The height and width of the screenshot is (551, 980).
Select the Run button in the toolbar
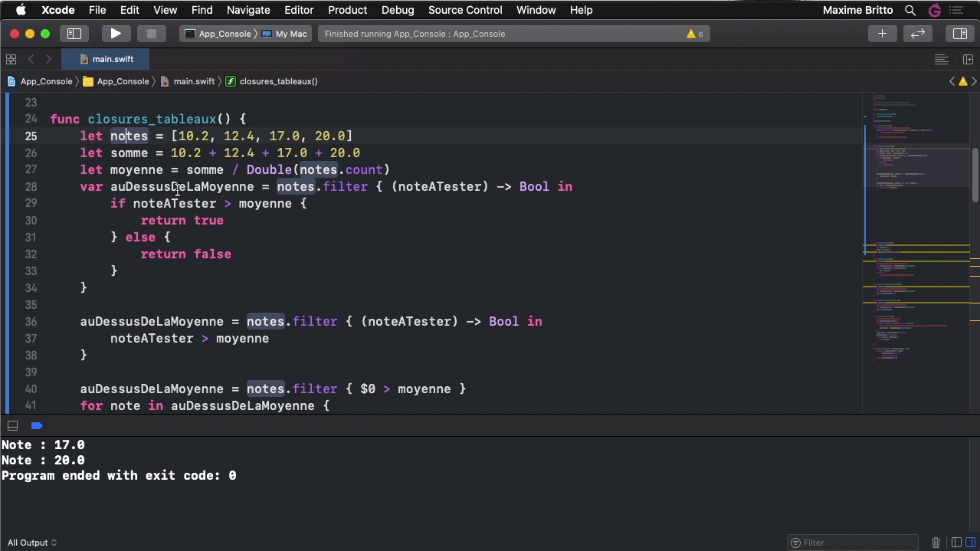pyautogui.click(x=116, y=33)
